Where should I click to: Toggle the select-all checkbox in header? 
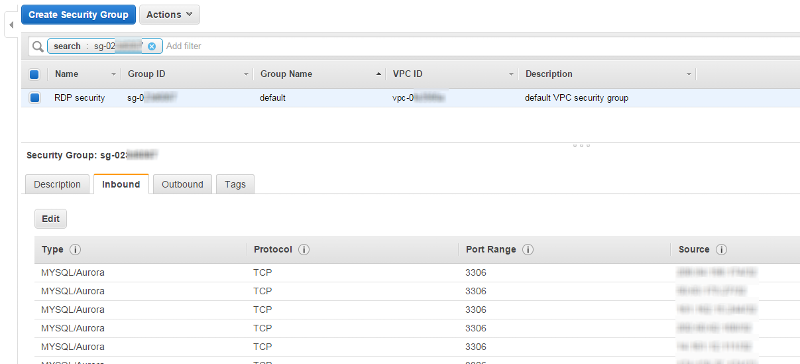34,75
